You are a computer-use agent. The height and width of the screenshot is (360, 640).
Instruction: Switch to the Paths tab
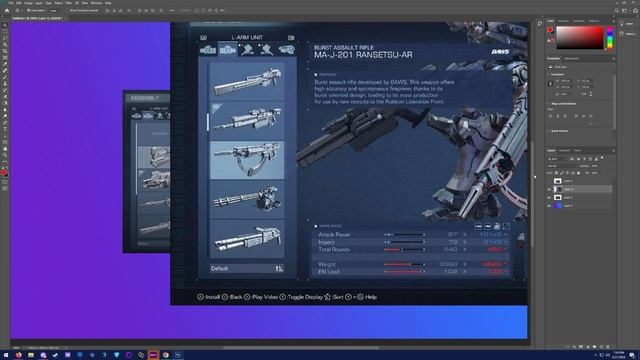(x=577, y=151)
